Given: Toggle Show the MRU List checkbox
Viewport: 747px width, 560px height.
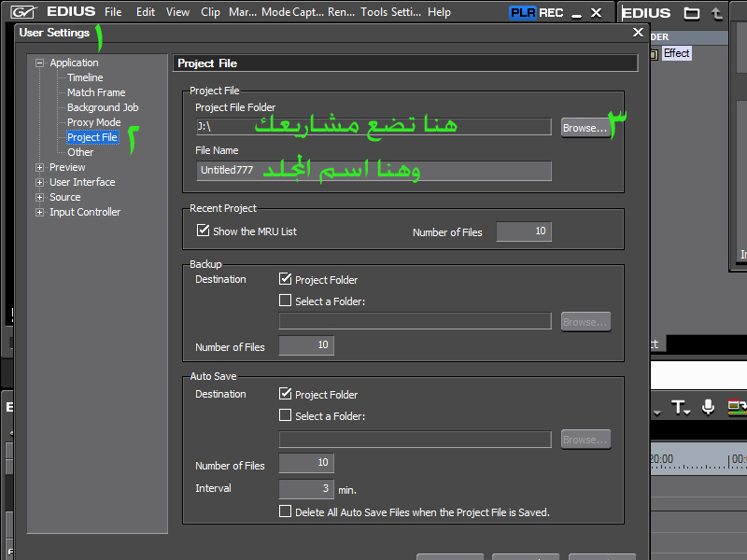Looking at the screenshot, I should 203,231.
